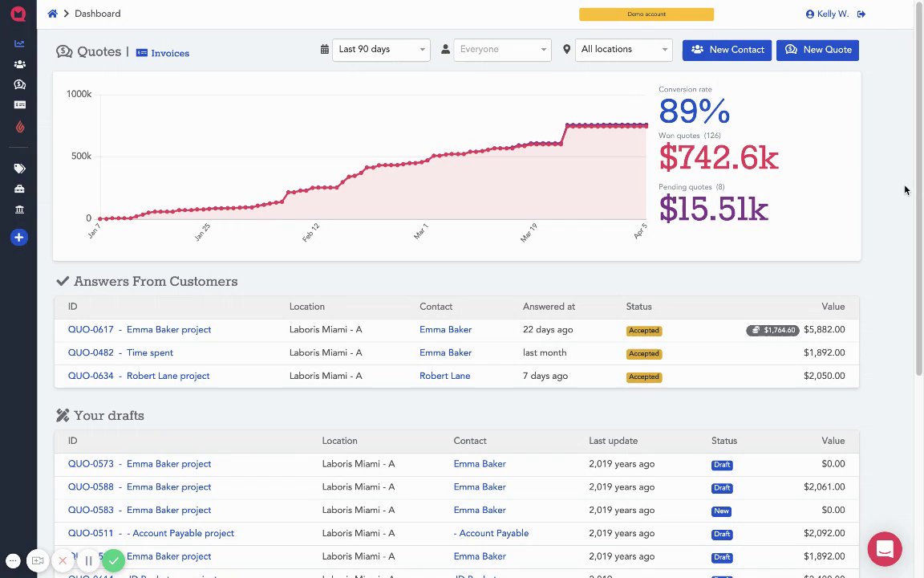Image resolution: width=924 pixels, height=578 pixels.
Task: Switch to the Invoices view
Action: [163, 53]
